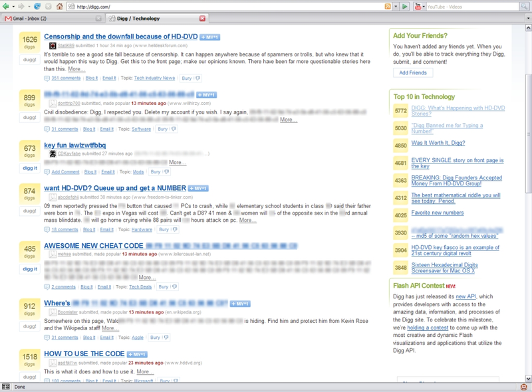Click +MY#1 badge on Censorship story
Screen dimensions: 532x392
(209, 37)
